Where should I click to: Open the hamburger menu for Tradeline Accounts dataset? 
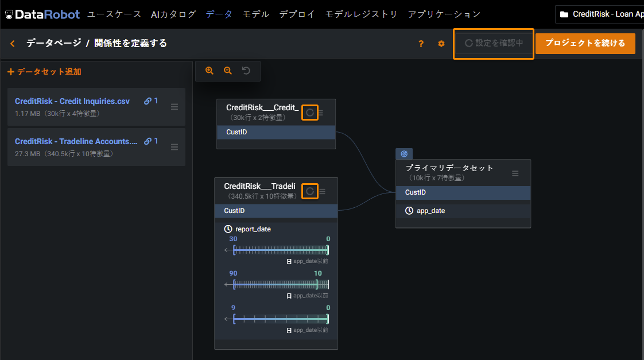(174, 147)
